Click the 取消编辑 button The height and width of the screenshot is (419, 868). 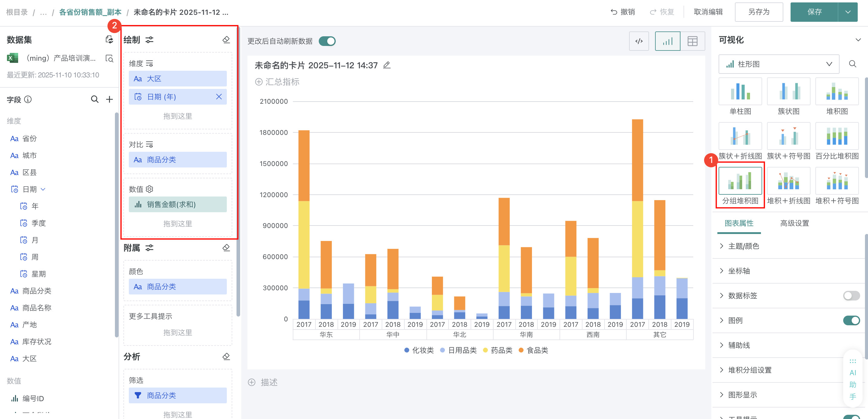point(708,12)
